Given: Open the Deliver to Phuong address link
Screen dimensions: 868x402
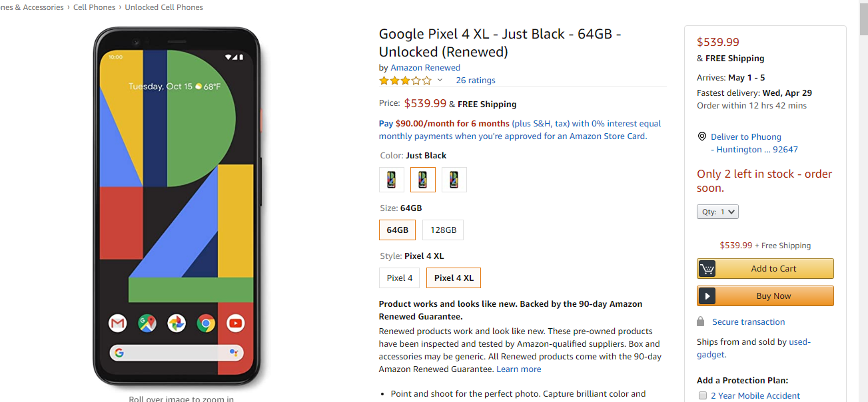Looking at the screenshot, I should click(x=746, y=137).
